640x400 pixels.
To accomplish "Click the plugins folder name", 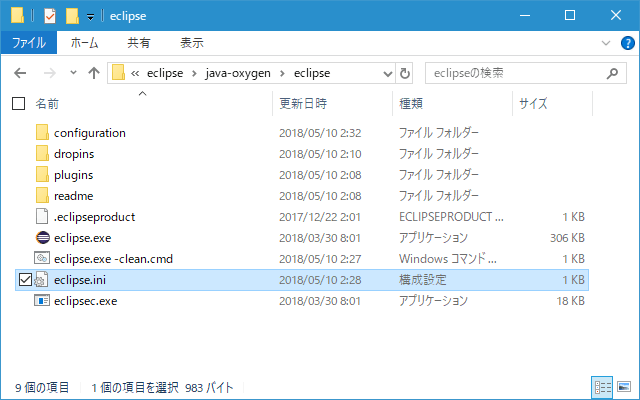I will click(73, 175).
